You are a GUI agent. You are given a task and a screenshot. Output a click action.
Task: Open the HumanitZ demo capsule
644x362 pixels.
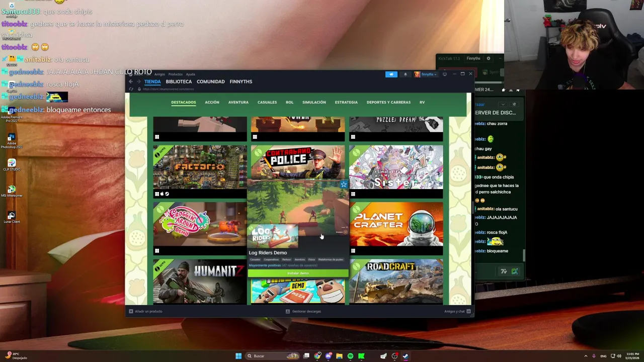click(x=200, y=281)
